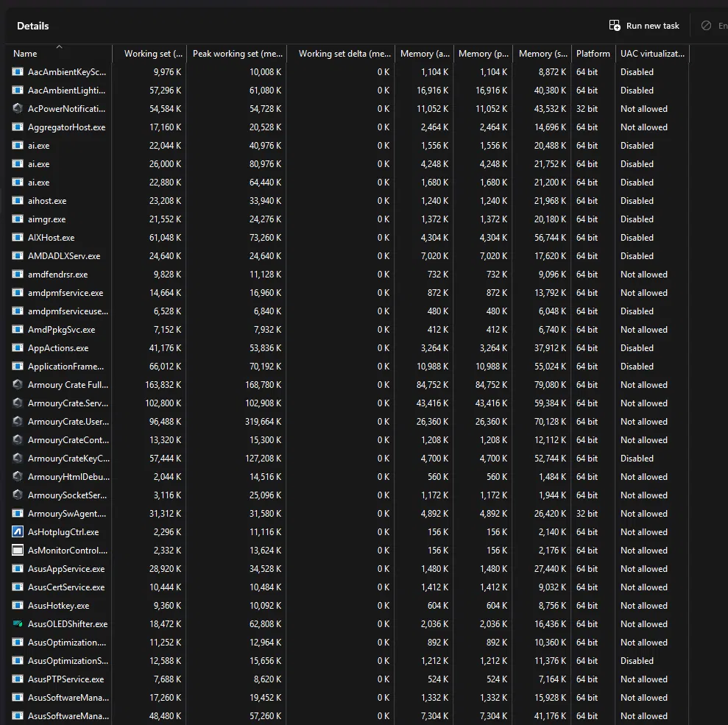This screenshot has height=725, width=728.
Task: Click the Armoury Crate Full... process icon
Action: pyautogui.click(x=18, y=385)
